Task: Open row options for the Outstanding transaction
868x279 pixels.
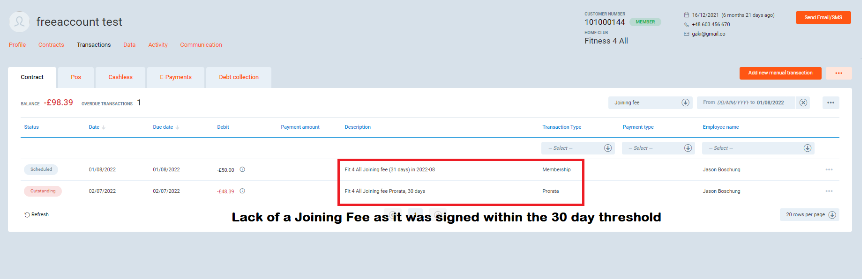Action: [x=829, y=191]
